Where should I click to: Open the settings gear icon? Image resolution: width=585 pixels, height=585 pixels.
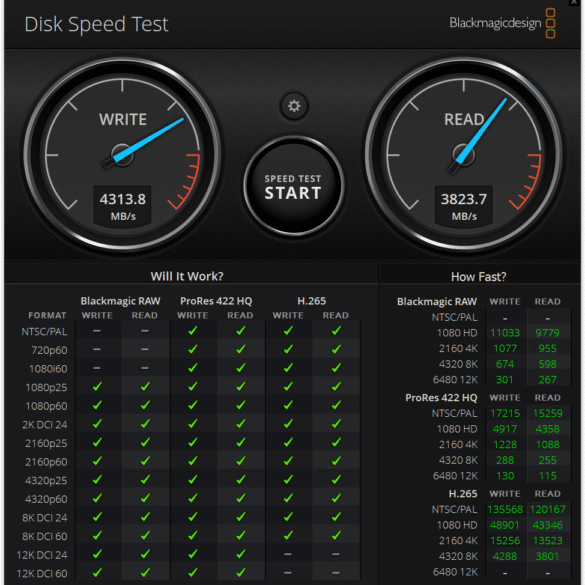coord(294,106)
